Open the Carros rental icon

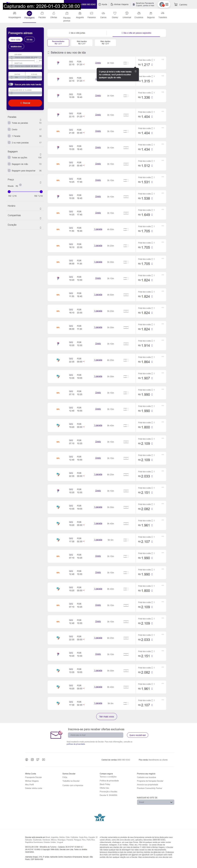click(103, 13)
